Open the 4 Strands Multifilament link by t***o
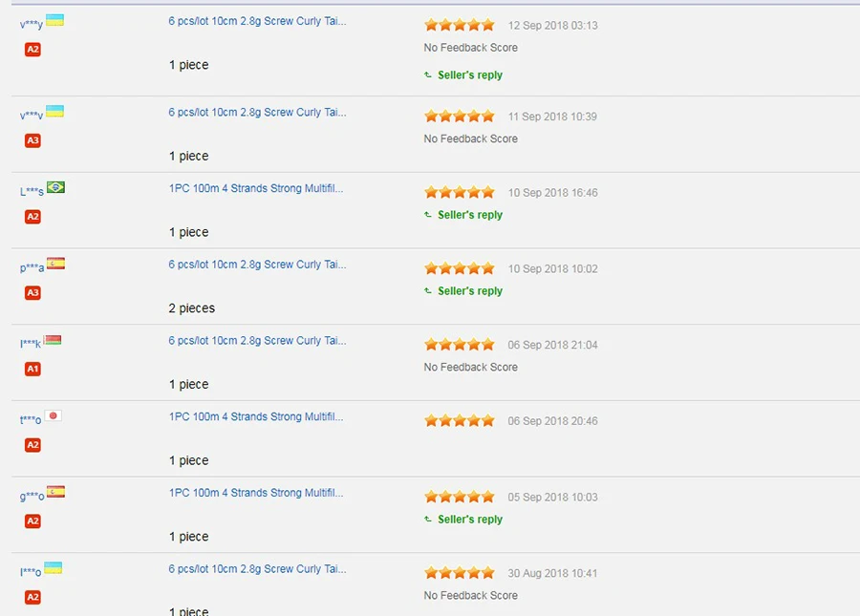 pos(256,416)
